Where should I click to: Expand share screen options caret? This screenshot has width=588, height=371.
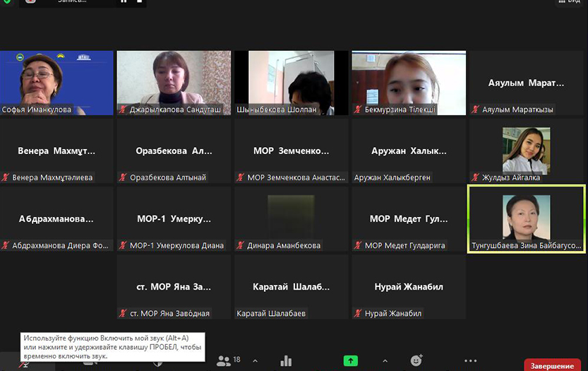(x=385, y=361)
